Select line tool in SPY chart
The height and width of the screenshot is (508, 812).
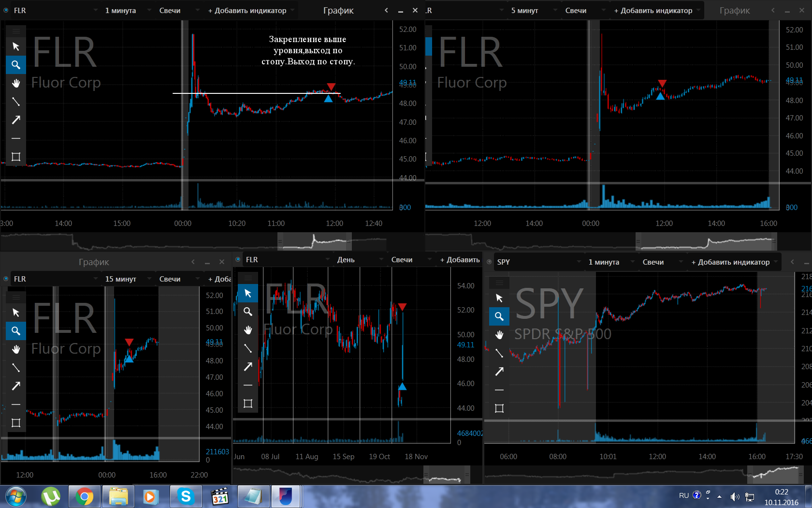499,353
